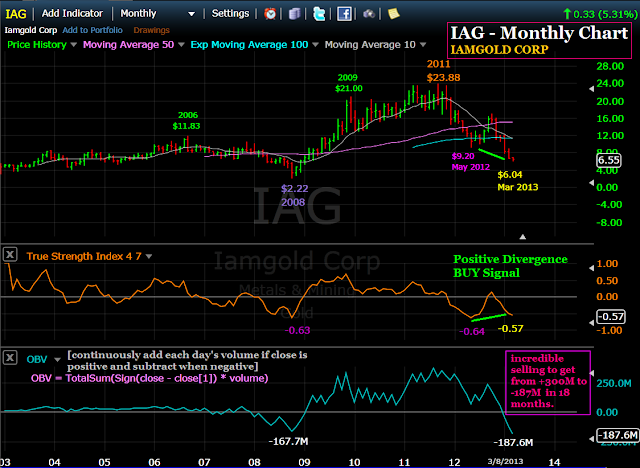The image size is (640, 468).
Task: Click the scale arrow beside 1.00 on the TSI axis
Action: pyautogui.click(x=591, y=268)
